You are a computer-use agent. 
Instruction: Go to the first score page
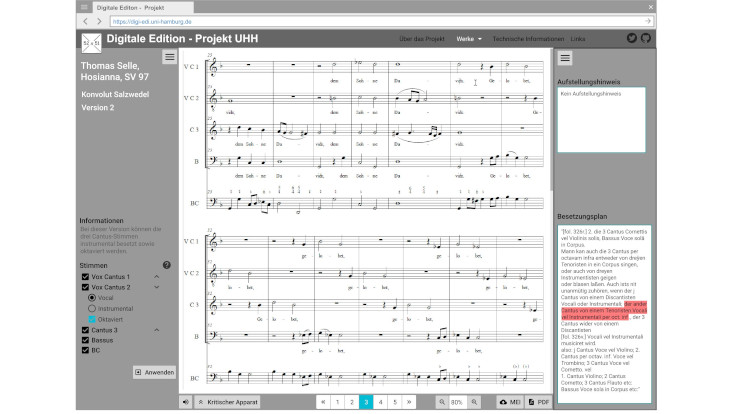323,402
